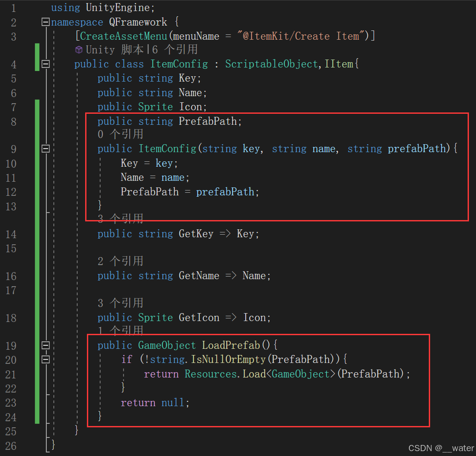Click the 'IItem' interface name
This screenshot has width=476, height=456.
click(x=339, y=64)
